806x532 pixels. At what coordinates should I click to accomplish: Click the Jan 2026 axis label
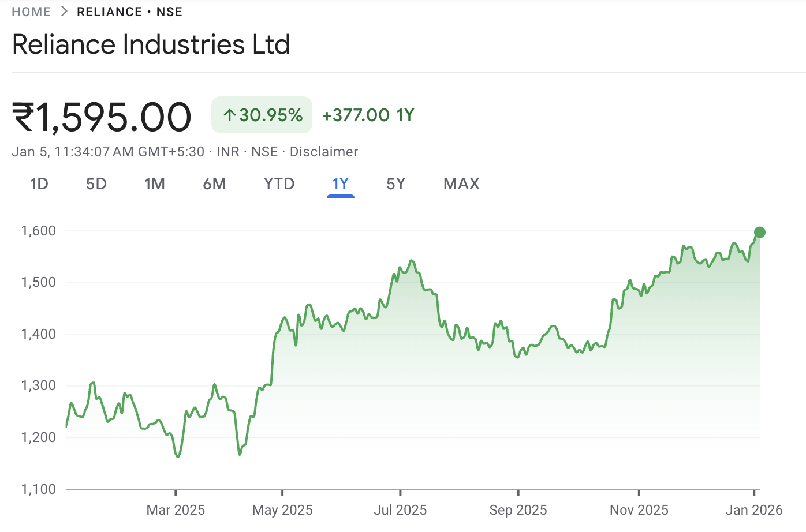click(753, 510)
